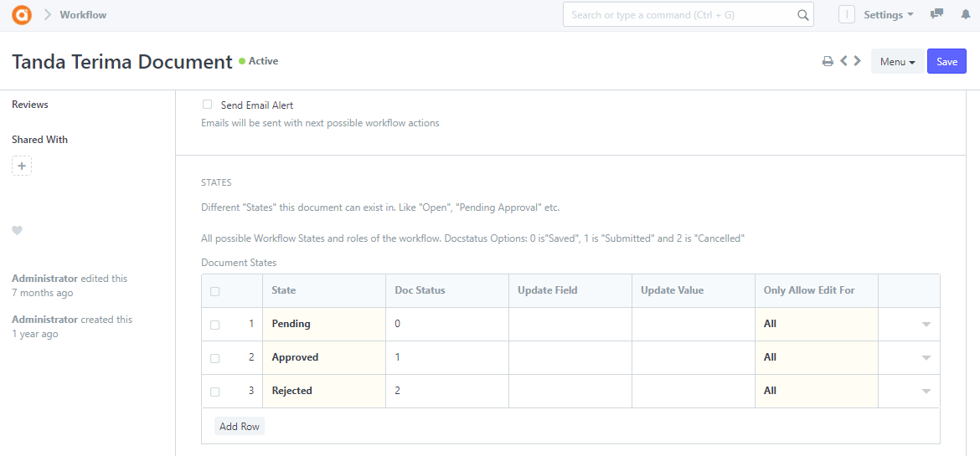This screenshot has height=456, width=980.
Task: Click Doc Status cell of Rejected row
Action: (x=447, y=391)
